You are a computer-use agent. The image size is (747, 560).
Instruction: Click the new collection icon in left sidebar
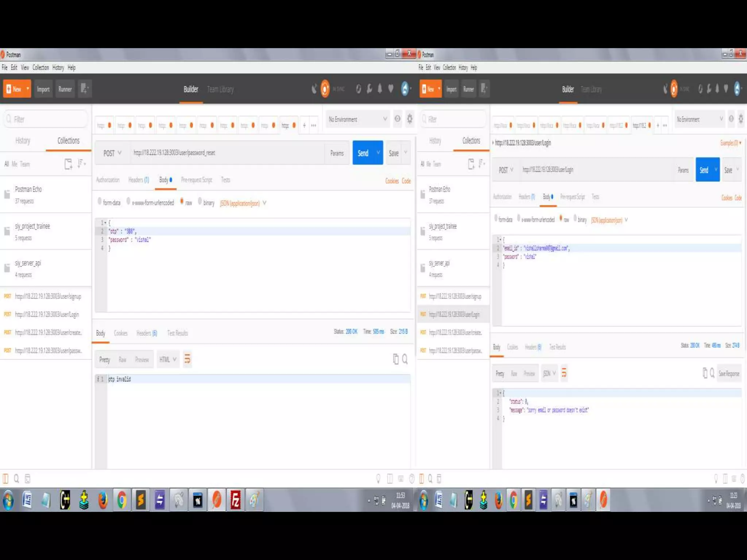point(68,164)
